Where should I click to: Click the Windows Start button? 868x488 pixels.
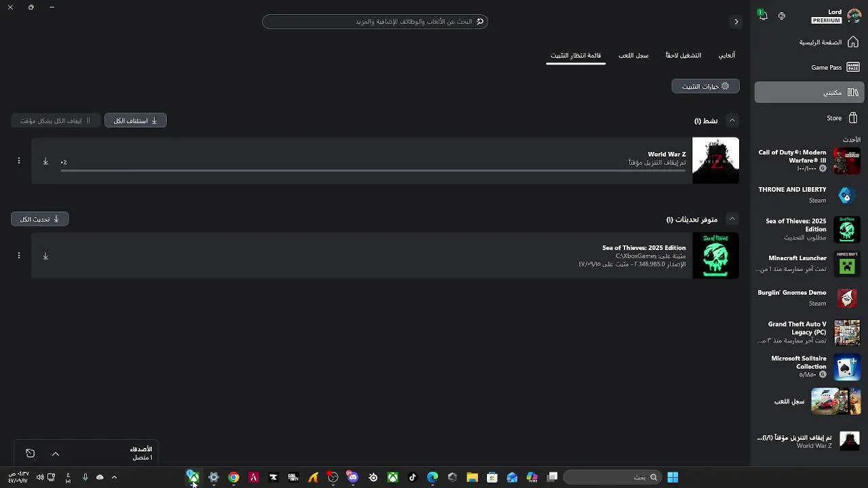[673, 477]
